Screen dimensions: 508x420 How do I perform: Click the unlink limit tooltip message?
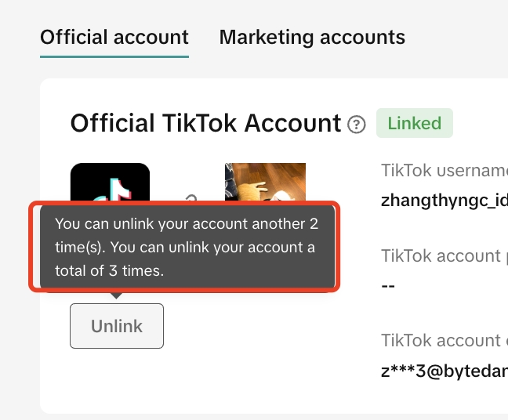[x=185, y=247]
